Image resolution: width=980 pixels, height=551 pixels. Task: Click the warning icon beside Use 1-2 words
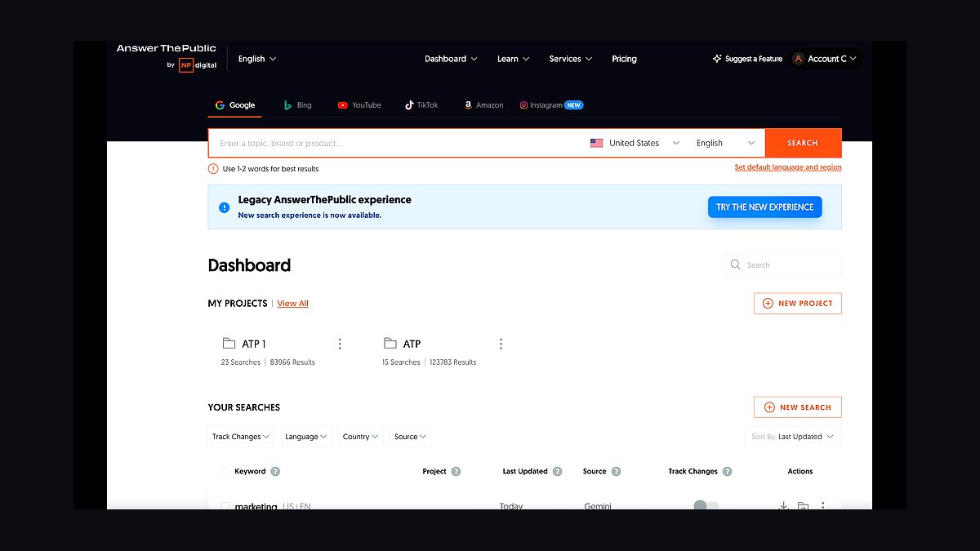(213, 169)
